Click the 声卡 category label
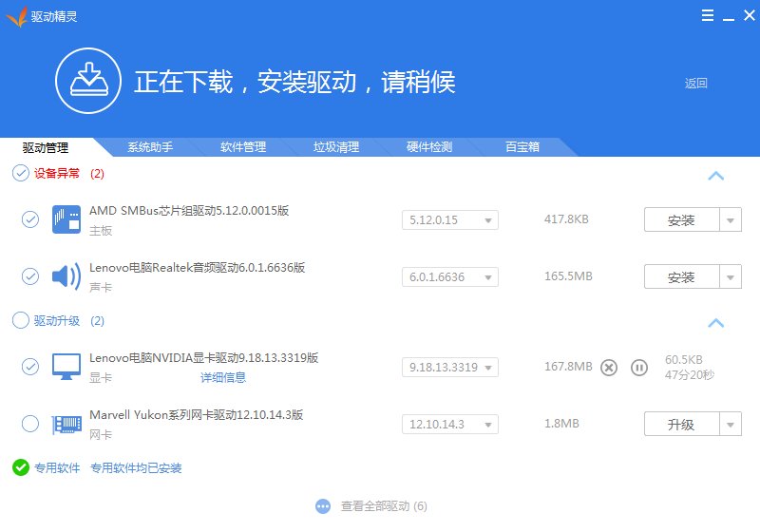Screen dimensions: 760x532 [101, 287]
